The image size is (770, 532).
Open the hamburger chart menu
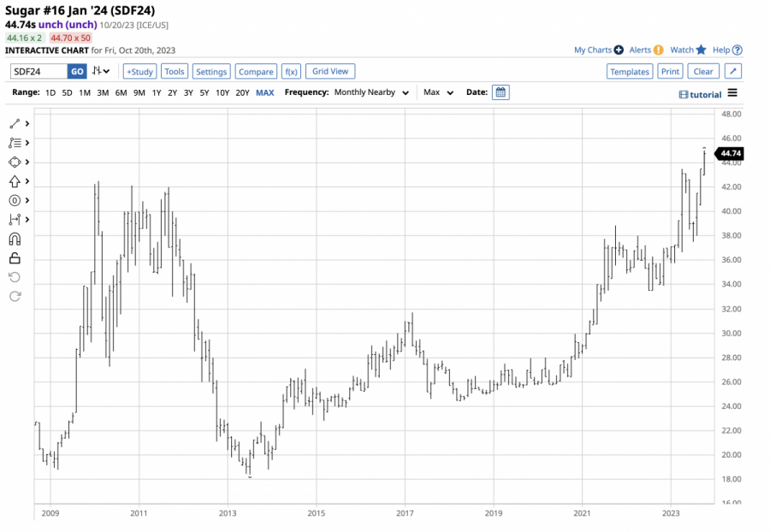(732, 92)
